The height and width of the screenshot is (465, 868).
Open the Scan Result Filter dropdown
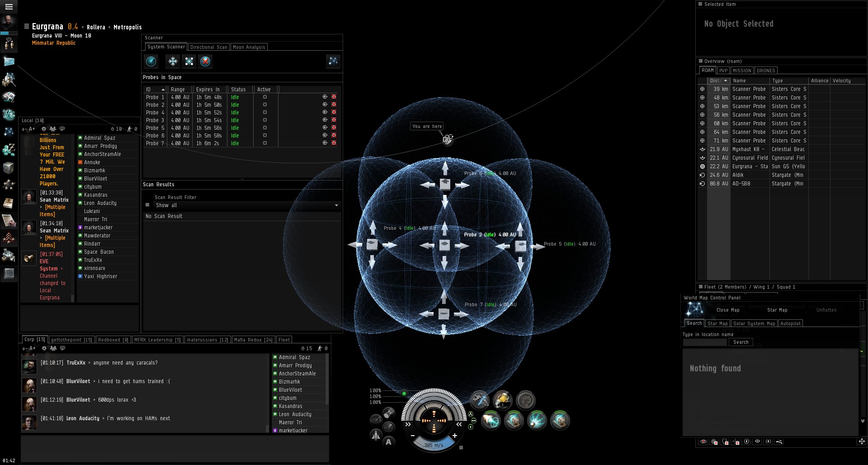pyautogui.click(x=247, y=205)
